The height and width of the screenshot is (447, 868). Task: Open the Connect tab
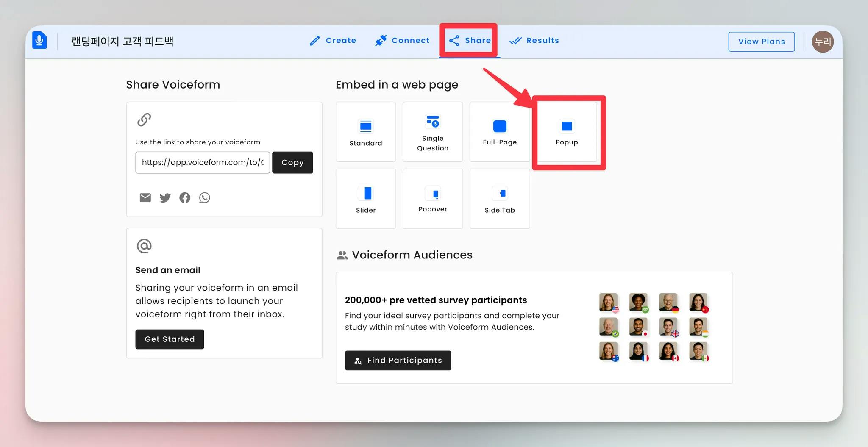[402, 41]
